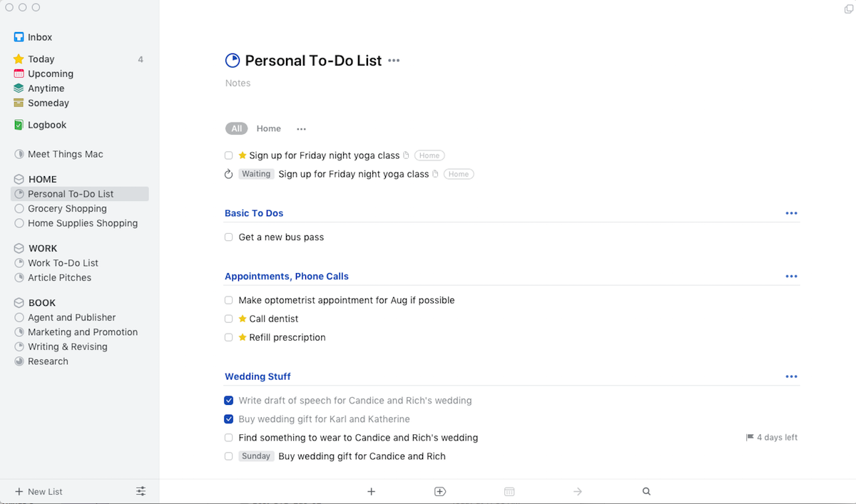Open quick find magnifier icon
Screen dimensions: 856x504
[646, 491]
